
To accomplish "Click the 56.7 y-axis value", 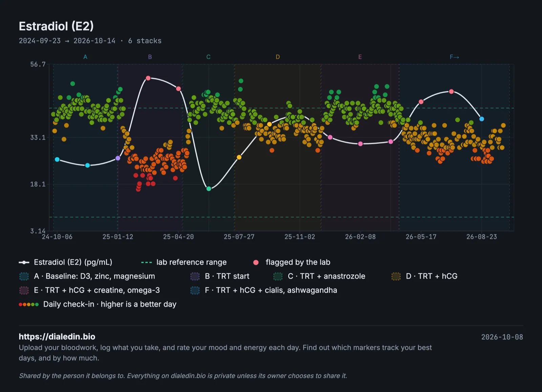I will click(x=38, y=64).
